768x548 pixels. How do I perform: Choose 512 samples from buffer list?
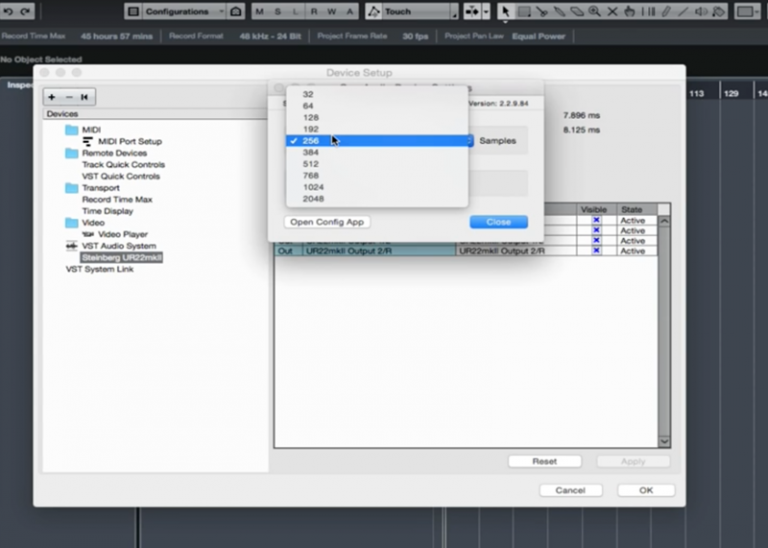(311, 164)
